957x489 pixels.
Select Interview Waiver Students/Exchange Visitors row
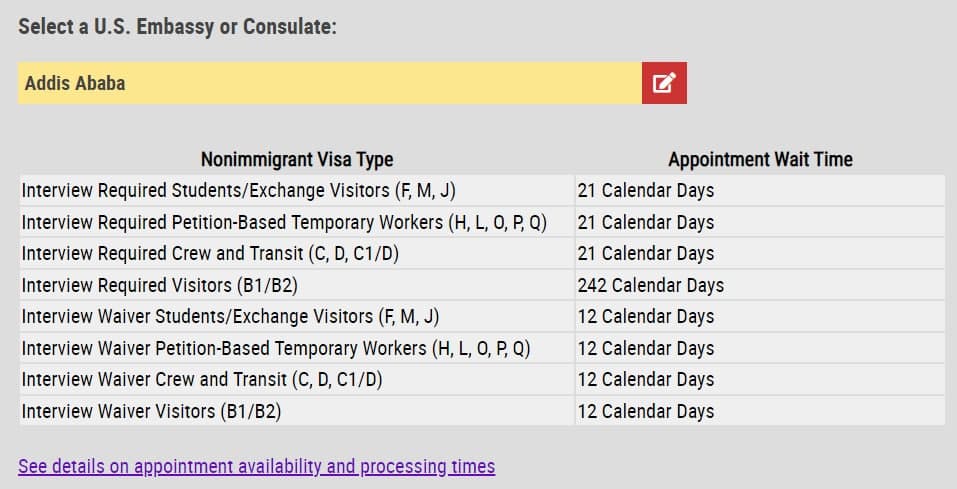point(482,317)
